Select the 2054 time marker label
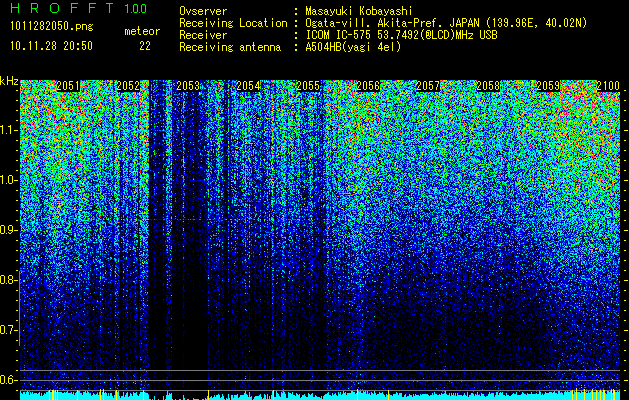This screenshot has width=629, height=400. (248, 86)
